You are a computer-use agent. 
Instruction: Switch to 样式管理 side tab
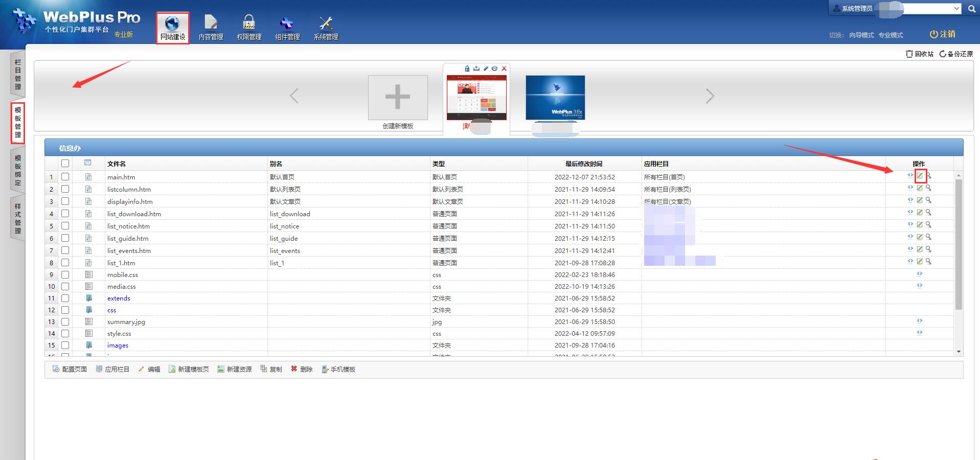tap(18, 218)
